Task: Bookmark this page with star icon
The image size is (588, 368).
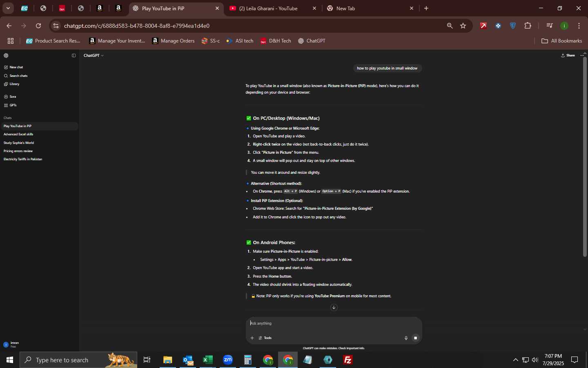Action: click(463, 26)
